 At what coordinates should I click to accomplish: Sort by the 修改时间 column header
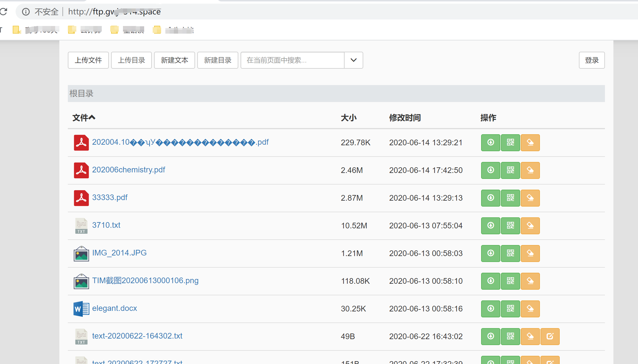[405, 118]
